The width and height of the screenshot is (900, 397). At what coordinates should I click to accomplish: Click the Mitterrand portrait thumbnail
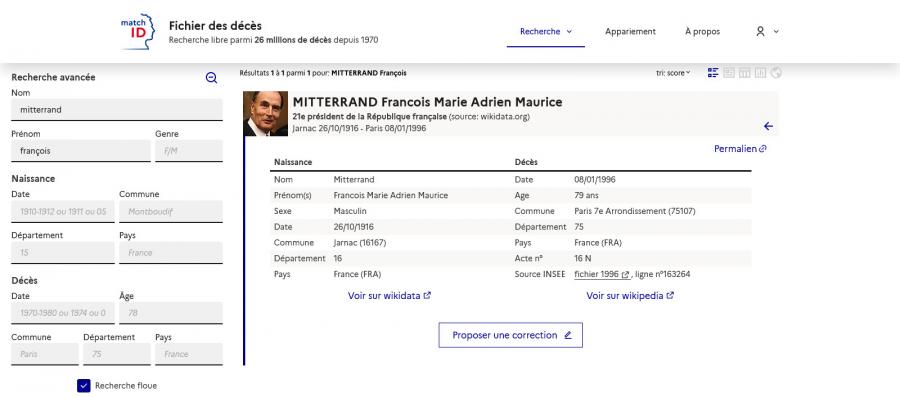pyautogui.click(x=265, y=114)
